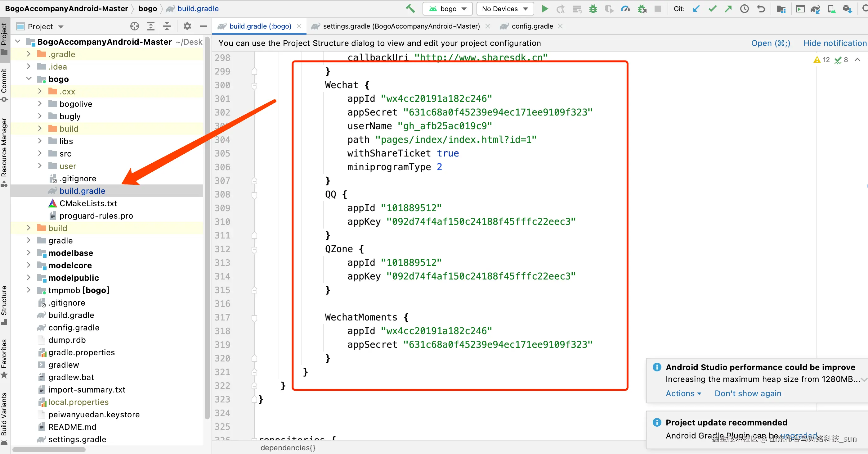868x454 pixels.
Task: Click the Make Project hammer icon
Action: (x=410, y=9)
